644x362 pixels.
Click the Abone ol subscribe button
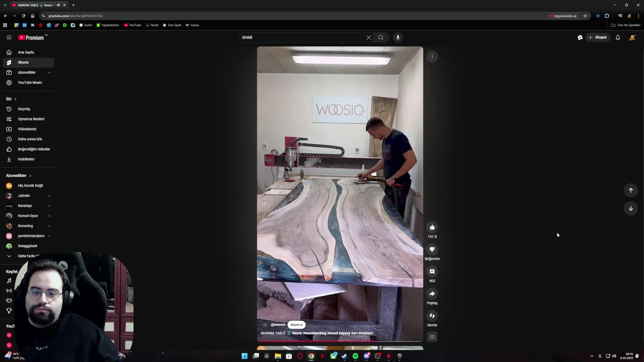296,325
